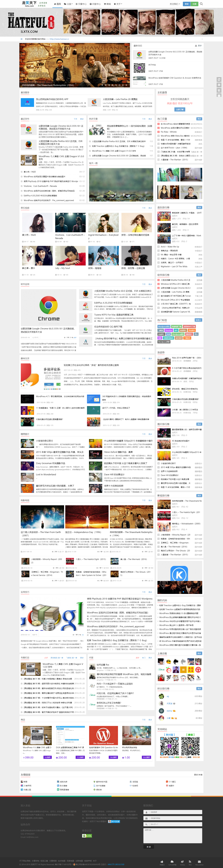Screen dimensions: 223x868
Task: Open the 梦然 music video thumbnail
Action: pyautogui.click(x=137, y=222)
